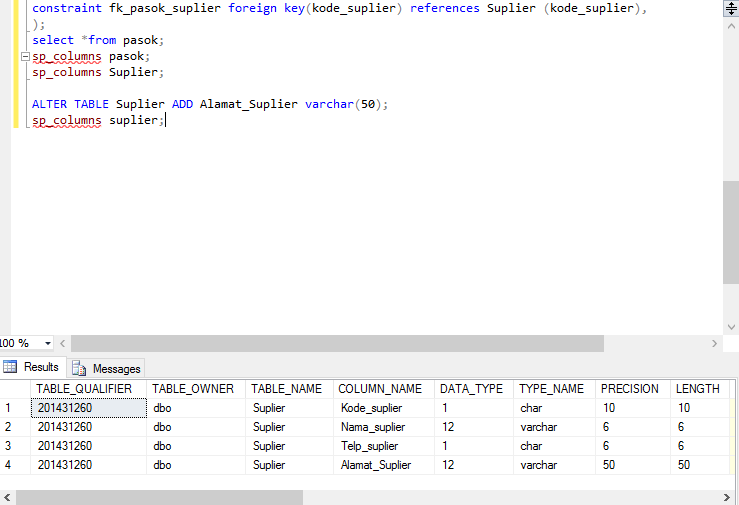
Task: Click the editor horizontal scroll right arrow
Action: click(x=714, y=343)
